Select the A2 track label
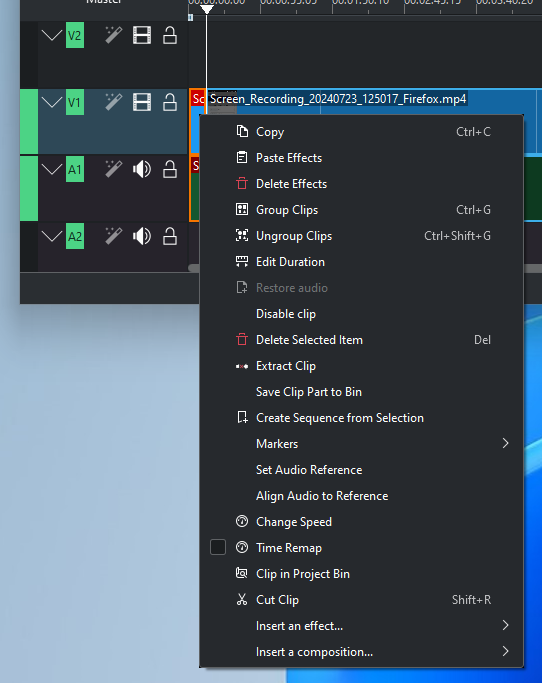542x683 pixels. [75, 237]
